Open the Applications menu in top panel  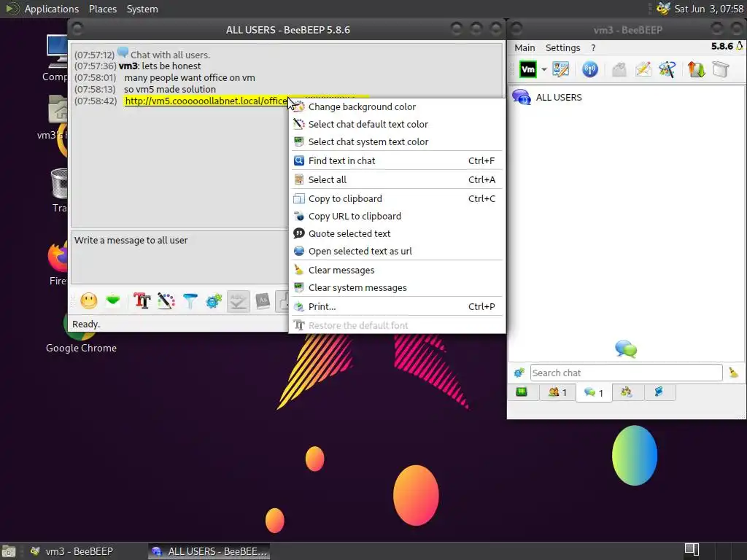[52, 9]
